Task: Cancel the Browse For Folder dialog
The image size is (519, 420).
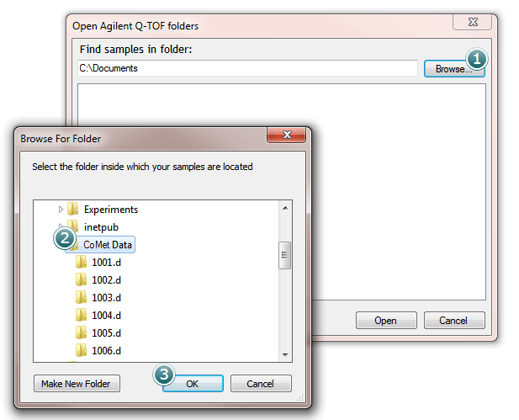Action: (x=261, y=384)
